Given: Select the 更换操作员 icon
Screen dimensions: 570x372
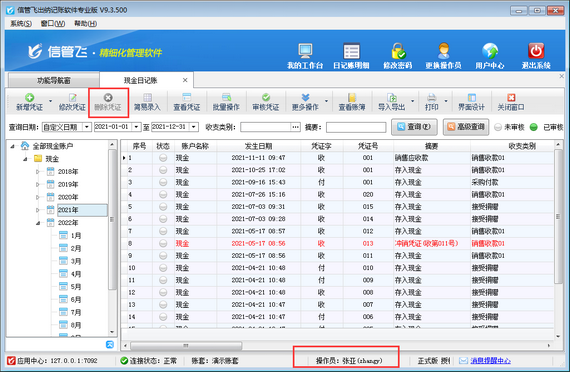Looking at the screenshot, I should [x=443, y=51].
